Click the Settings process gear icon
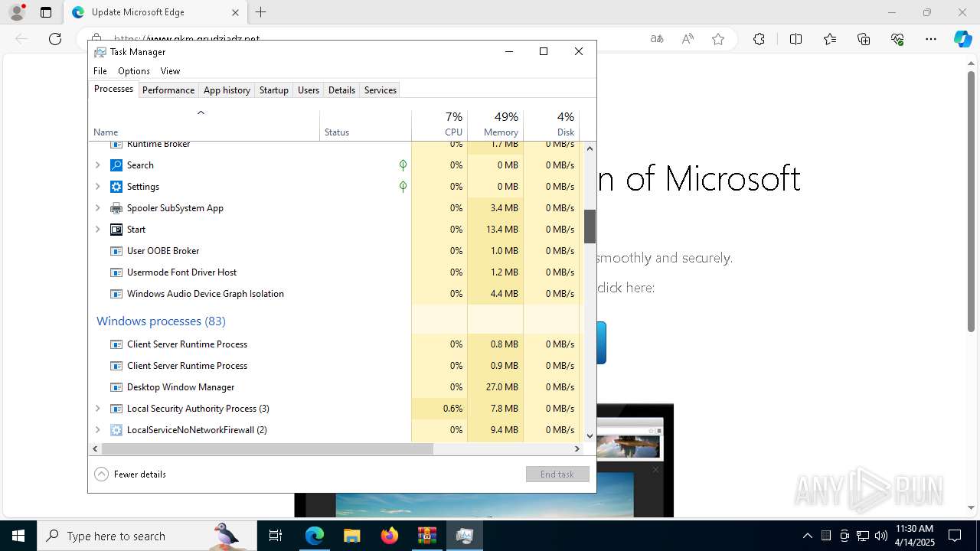The height and width of the screenshot is (551, 980). pyautogui.click(x=116, y=187)
